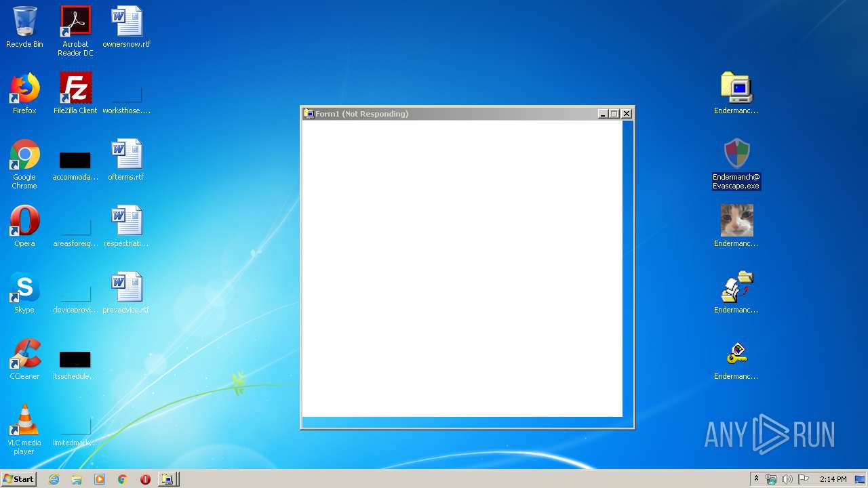Open Action Center flag icon

click(x=804, y=479)
